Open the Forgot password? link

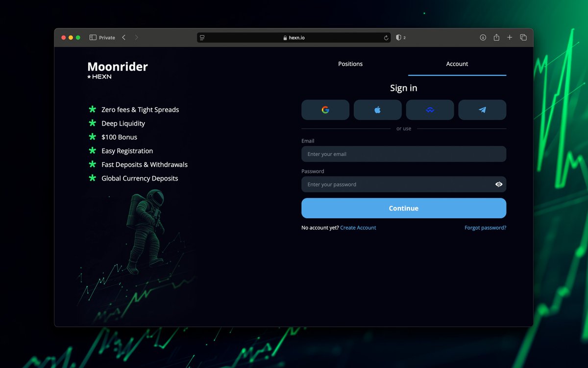pos(485,228)
